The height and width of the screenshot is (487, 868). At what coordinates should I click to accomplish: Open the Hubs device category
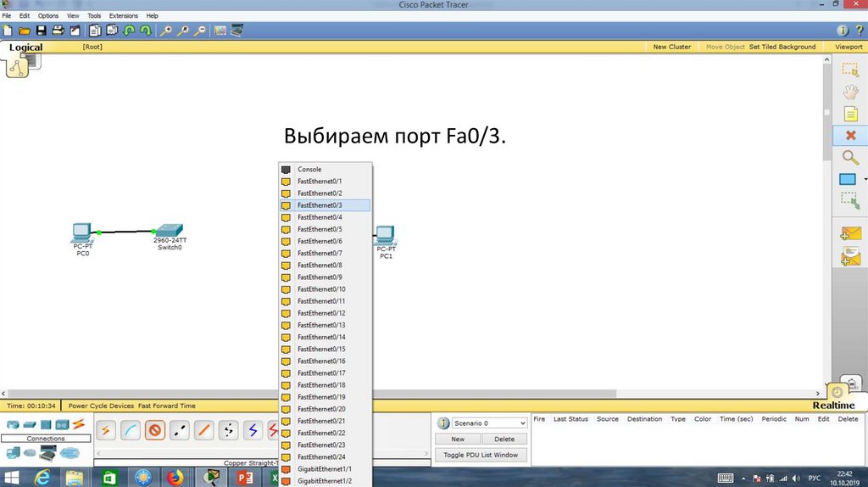(46, 425)
